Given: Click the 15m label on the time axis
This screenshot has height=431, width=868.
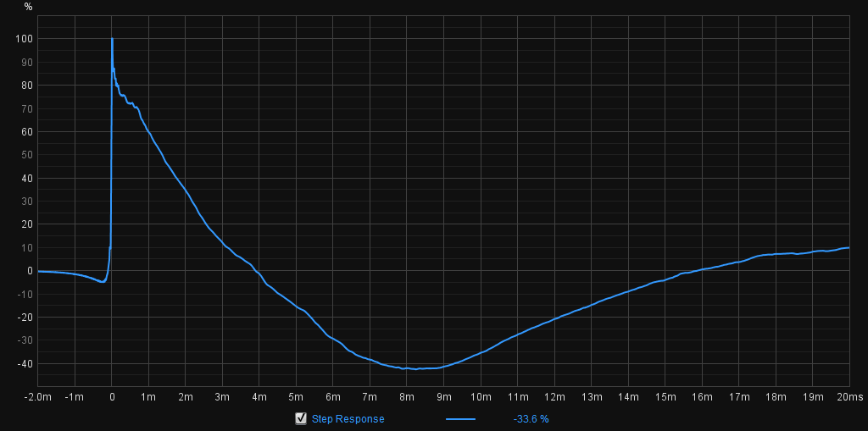Looking at the screenshot, I should (x=665, y=396).
